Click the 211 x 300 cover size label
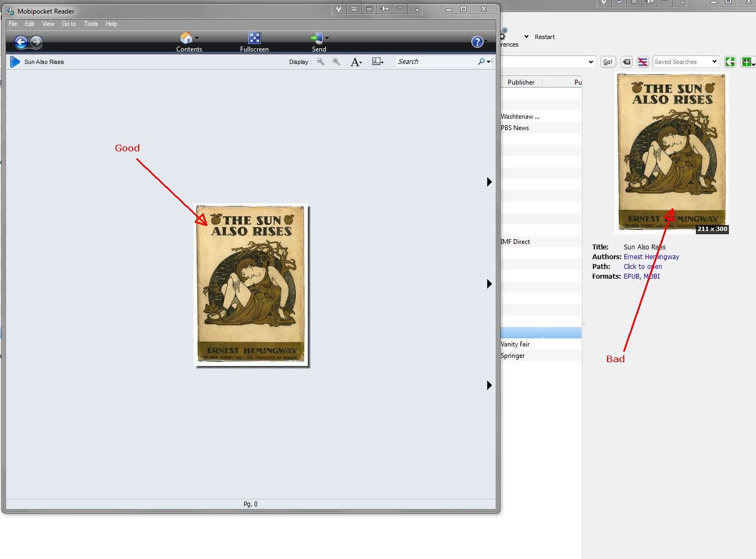This screenshot has width=756, height=559. [x=712, y=229]
